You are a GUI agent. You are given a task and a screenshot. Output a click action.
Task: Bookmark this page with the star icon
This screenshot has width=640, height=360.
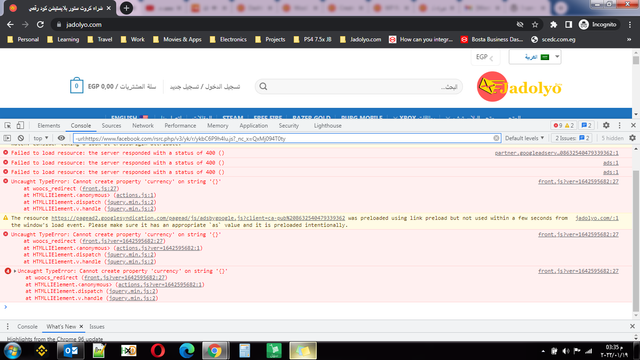(535, 24)
